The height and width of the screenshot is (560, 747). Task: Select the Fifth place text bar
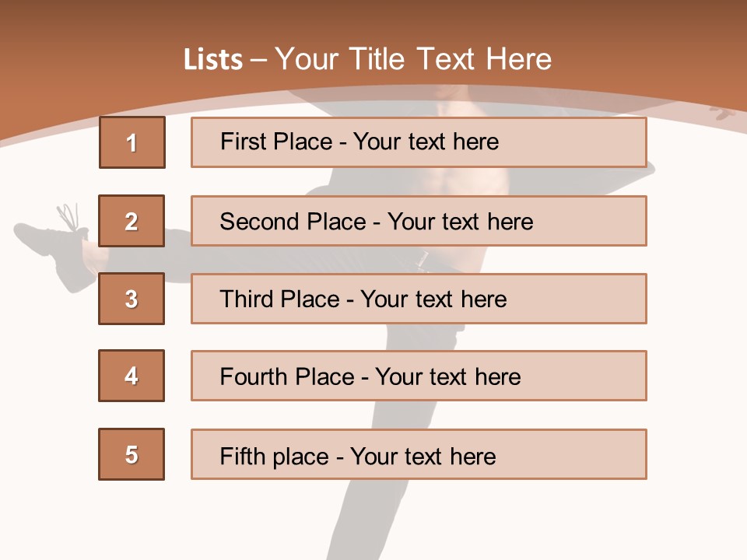coord(419,454)
